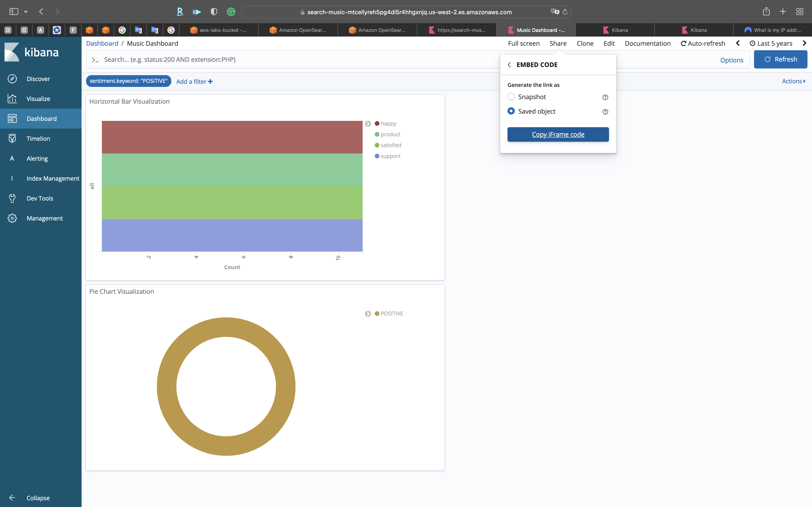Screen dimensions: 812x507
Task: Open Timelion via its shield icon
Action: click(x=12, y=139)
